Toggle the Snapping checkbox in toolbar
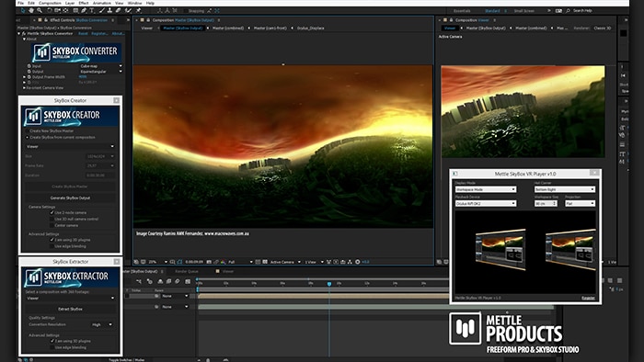Screen dimensions: 644x362 pos(186,11)
